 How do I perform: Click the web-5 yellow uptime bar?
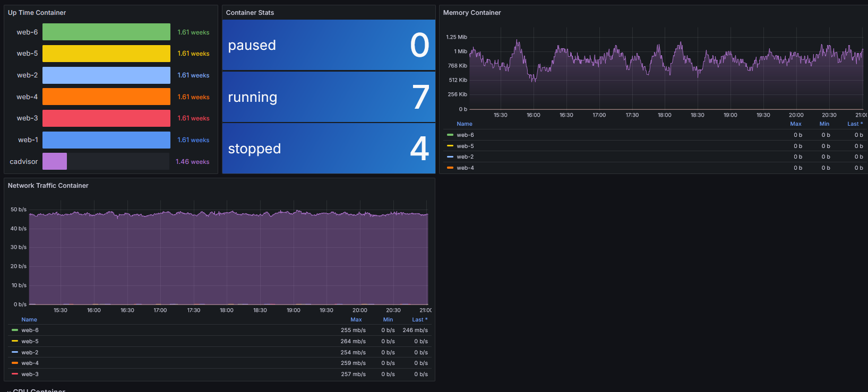(106, 54)
